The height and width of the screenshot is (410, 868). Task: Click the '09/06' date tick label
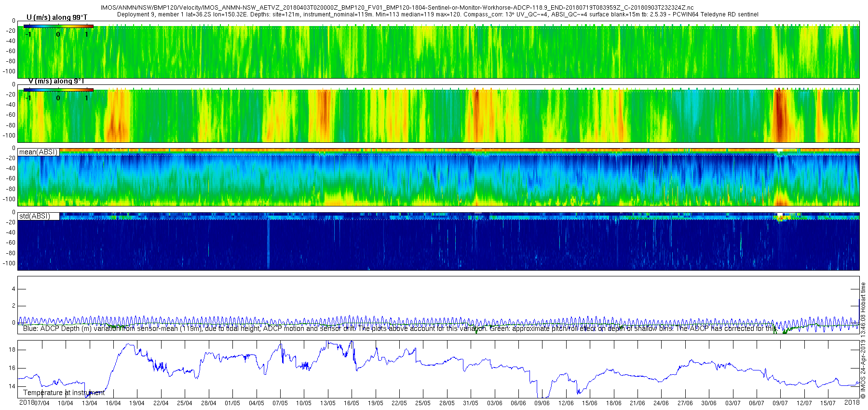[542, 403]
